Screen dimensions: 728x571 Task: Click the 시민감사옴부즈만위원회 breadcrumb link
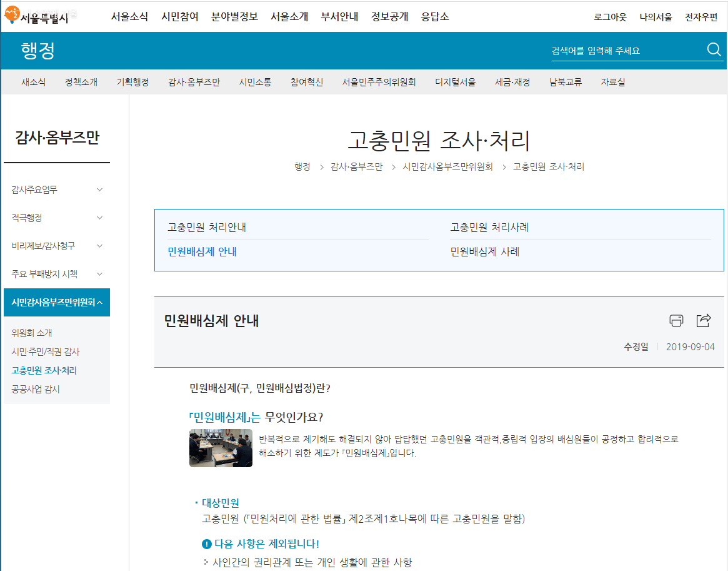click(x=447, y=167)
